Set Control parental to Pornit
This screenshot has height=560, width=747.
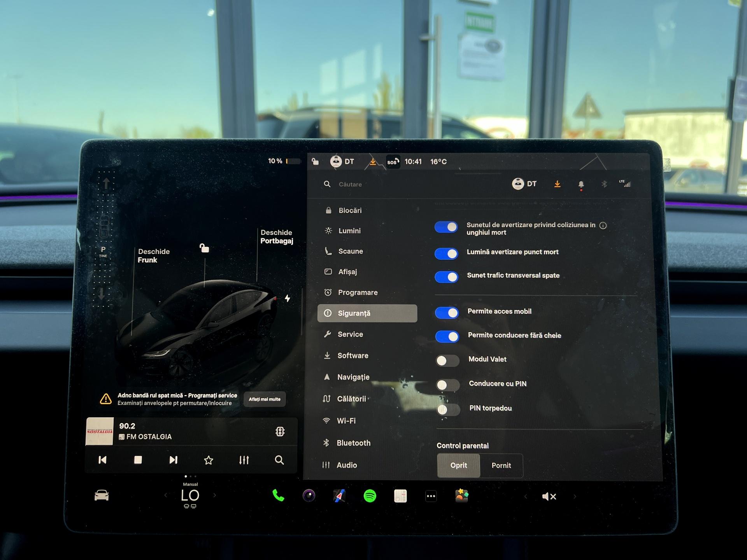[x=502, y=465]
